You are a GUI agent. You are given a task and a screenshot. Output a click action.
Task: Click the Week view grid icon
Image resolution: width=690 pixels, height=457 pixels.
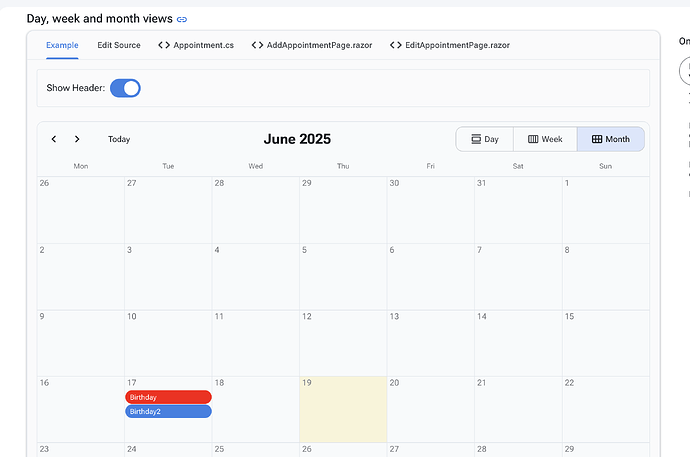pos(533,139)
